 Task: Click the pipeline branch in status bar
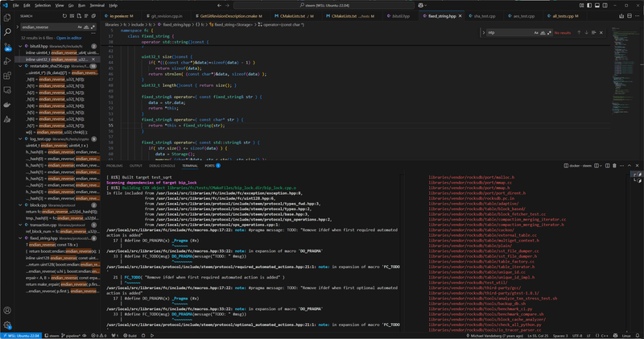tap(71, 335)
